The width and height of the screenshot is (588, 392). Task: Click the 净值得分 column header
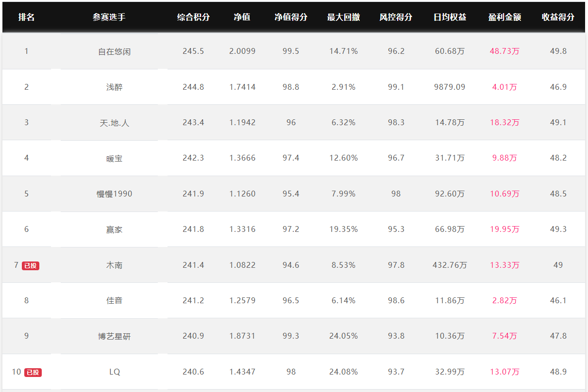coord(291,17)
